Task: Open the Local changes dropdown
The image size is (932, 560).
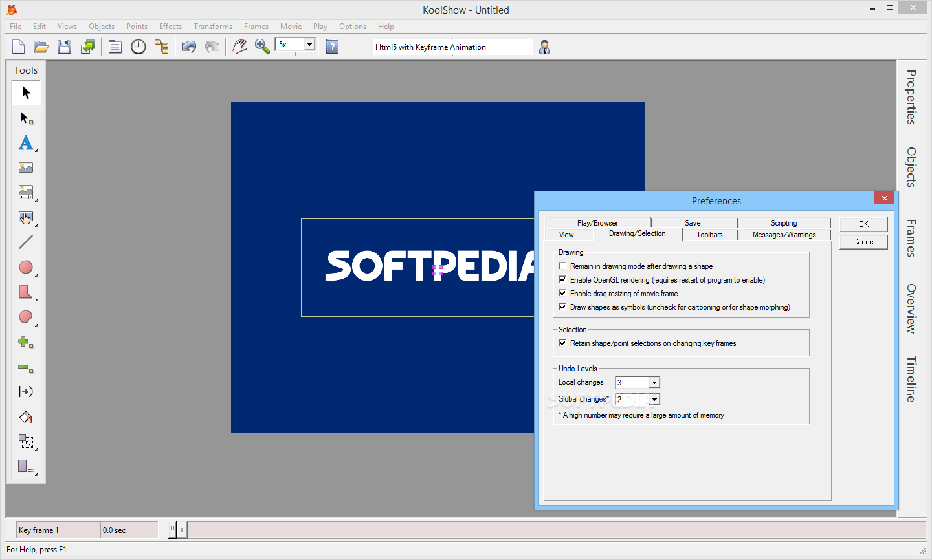Action: 654,382
